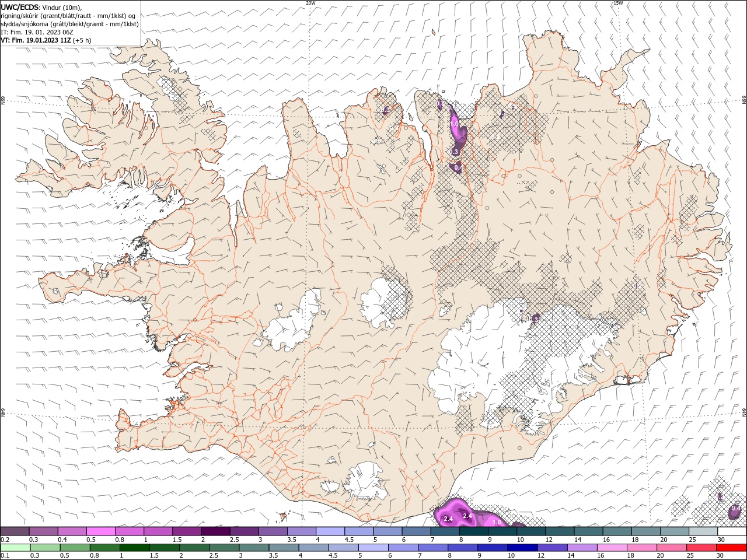The width and height of the screenshot is (747, 560).
Task: Click the 'slydda/snjókoma' legend description line
Action: click(x=69, y=24)
